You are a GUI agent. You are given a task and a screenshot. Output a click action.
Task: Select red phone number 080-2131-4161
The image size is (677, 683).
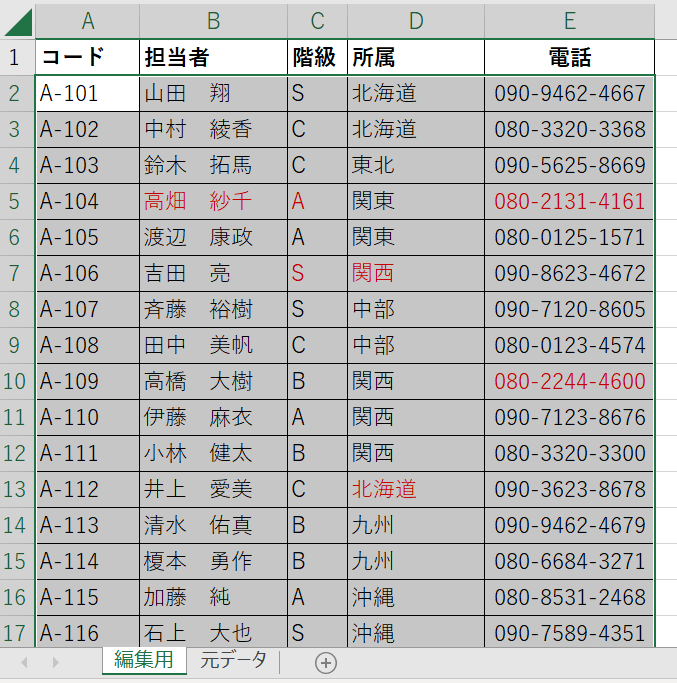[x=569, y=202]
